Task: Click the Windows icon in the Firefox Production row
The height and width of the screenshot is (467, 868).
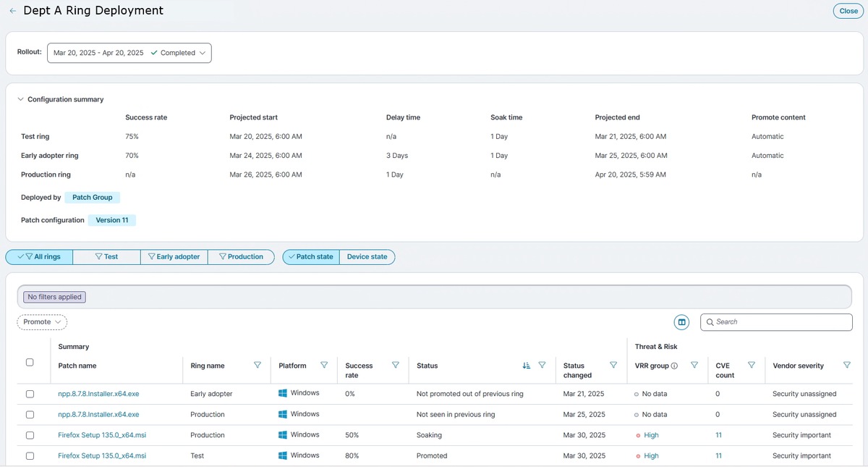Action: [x=283, y=435]
